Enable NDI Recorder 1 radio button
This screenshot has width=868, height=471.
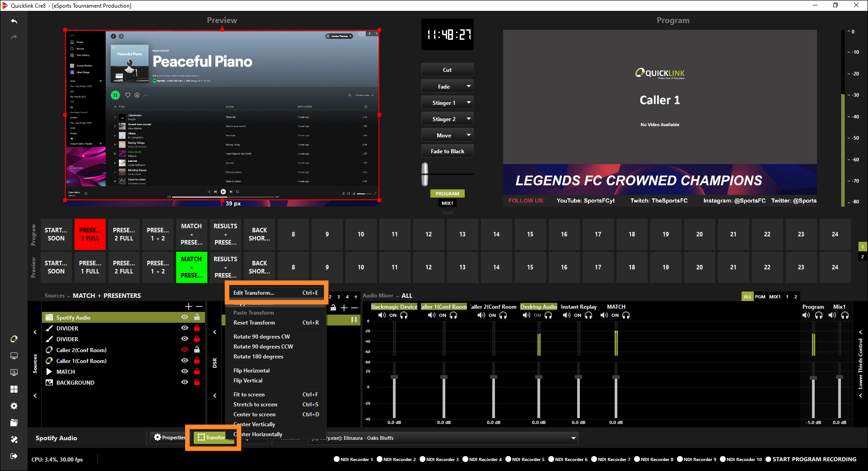(336, 459)
